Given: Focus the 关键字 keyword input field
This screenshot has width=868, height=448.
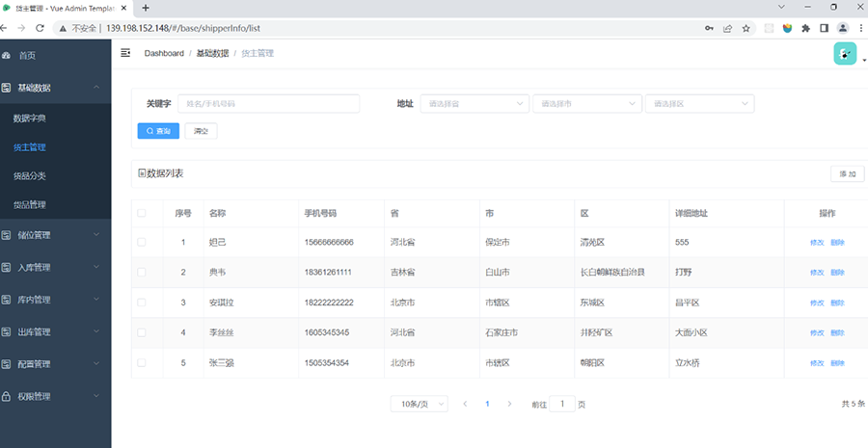Looking at the screenshot, I should coord(268,103).
